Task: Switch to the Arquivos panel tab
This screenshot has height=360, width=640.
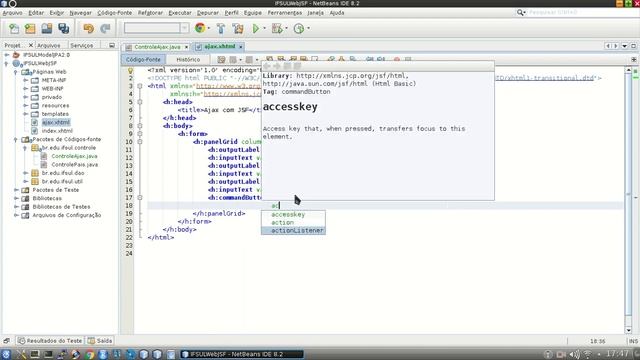Action: [x=49, y=45]
